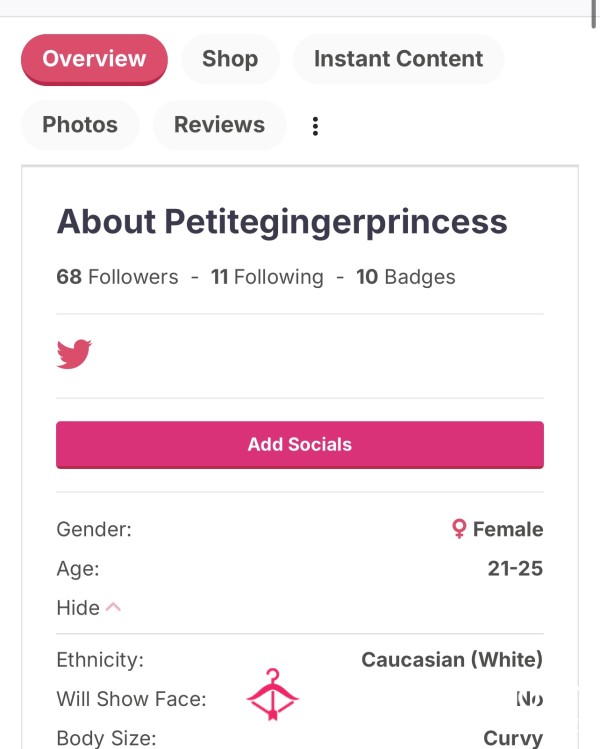600x749 pixels.
Task: Select the Caucasian (White) ethnicity value
Action: pos(452,660)
